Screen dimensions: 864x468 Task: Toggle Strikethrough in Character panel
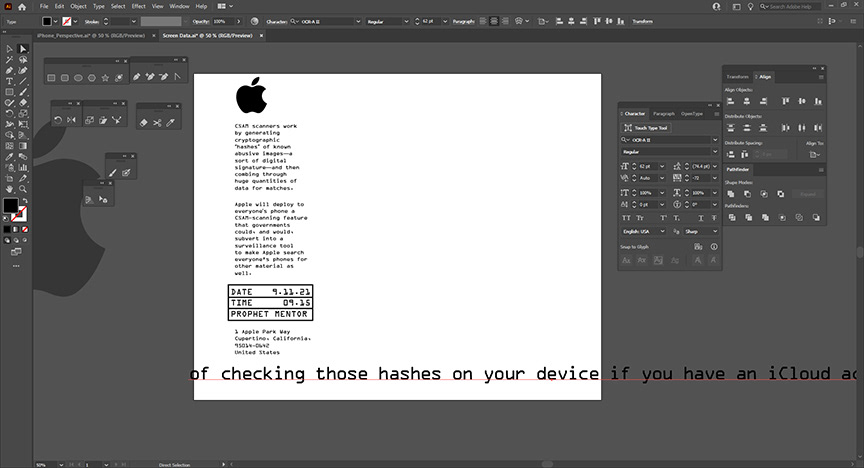pyautogui.click(x=714, y=218)
